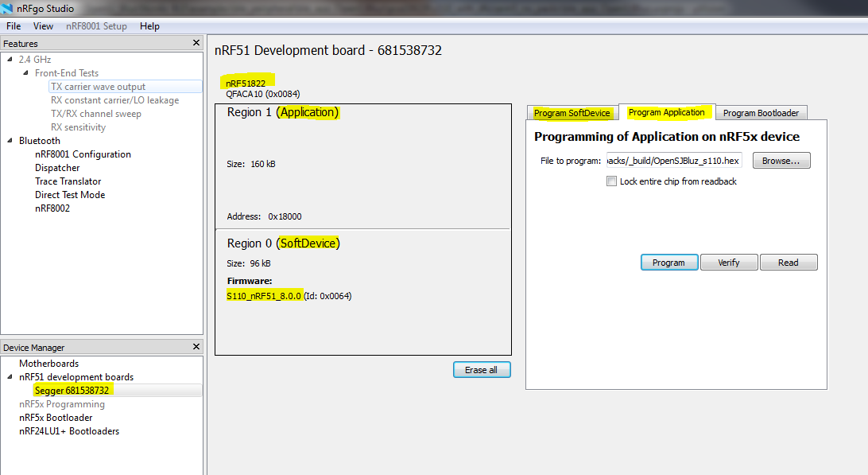Click the Read button
868x475 pixels.
[x=789, y=262]
